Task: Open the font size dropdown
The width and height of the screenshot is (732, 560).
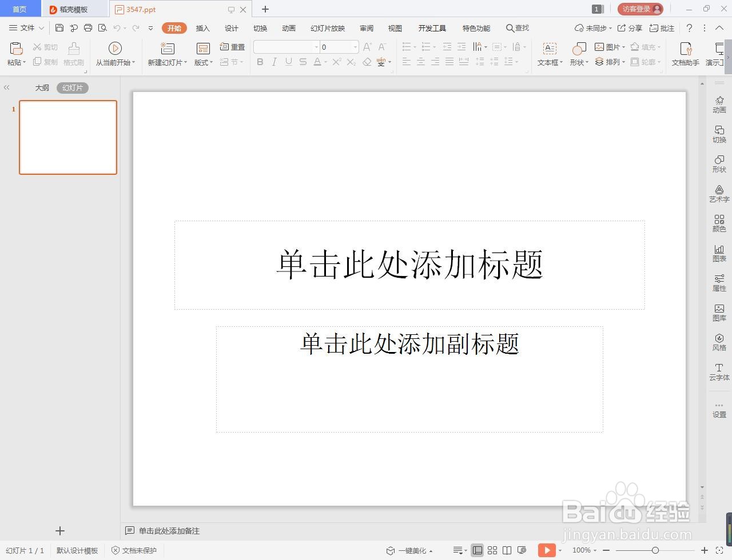Action: (x=355, y=47)
